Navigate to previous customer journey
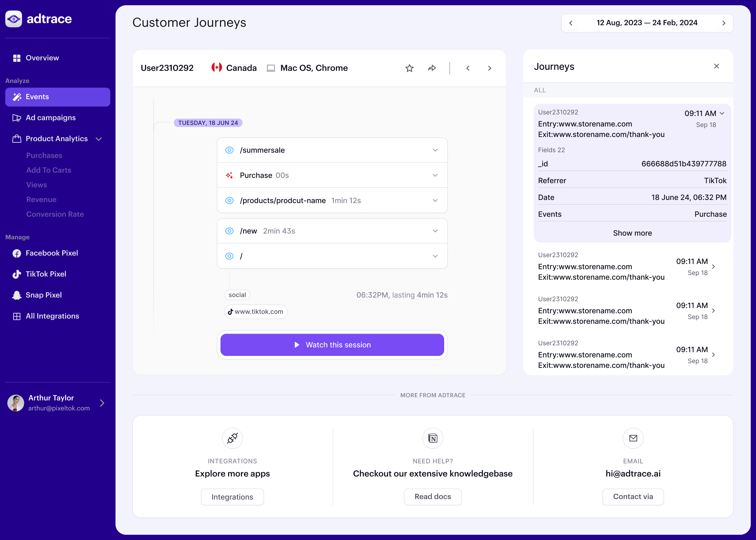Screen dimensions: 756x540 [x=468, y=68]
